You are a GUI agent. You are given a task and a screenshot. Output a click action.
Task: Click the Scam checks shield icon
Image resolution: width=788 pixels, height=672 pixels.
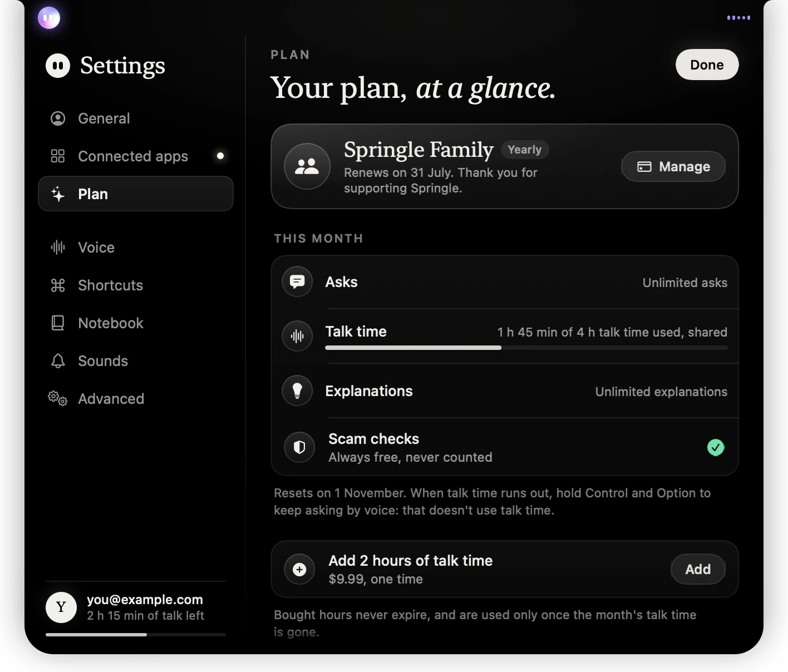[299, 447]
